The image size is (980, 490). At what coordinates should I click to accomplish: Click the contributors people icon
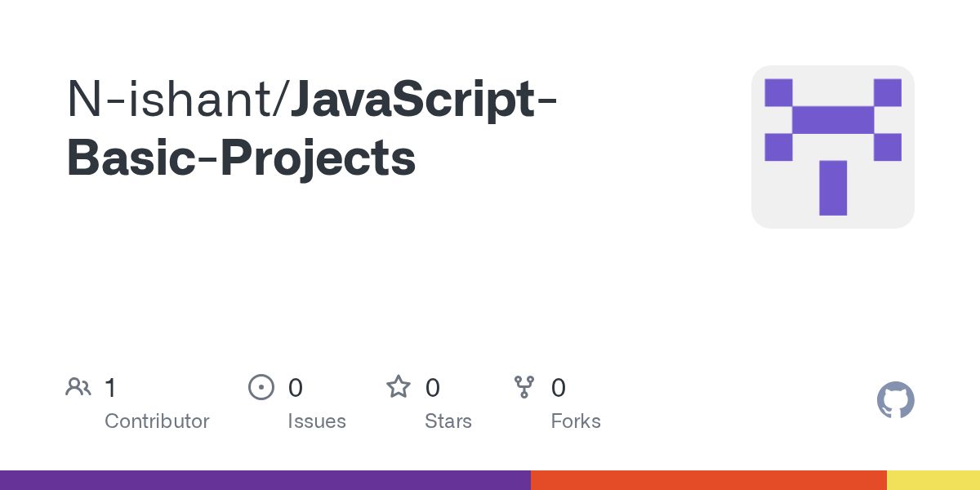pyautogui.click(x=78, y=387)
